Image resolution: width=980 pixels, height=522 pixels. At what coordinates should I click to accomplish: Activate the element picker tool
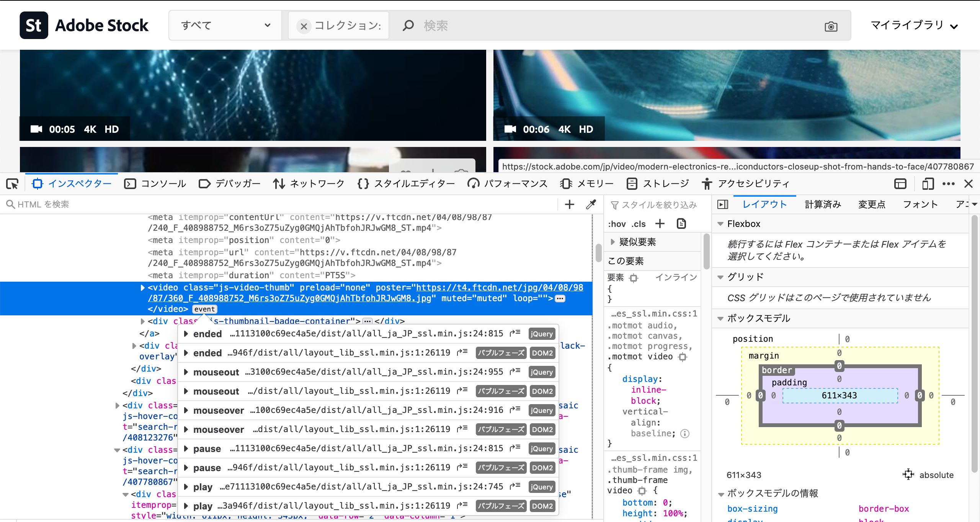pos(12,184)
